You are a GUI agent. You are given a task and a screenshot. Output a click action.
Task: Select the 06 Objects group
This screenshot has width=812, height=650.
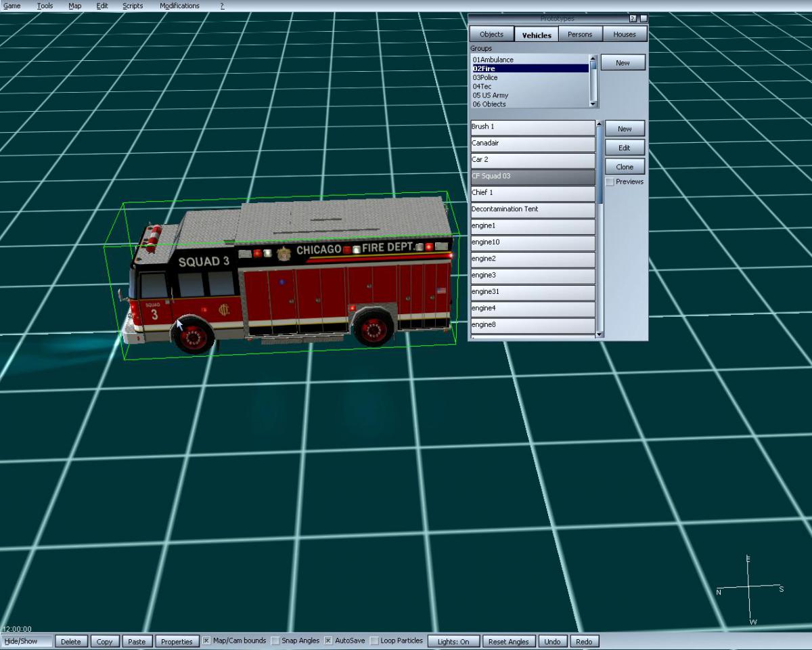pos(530,104)
